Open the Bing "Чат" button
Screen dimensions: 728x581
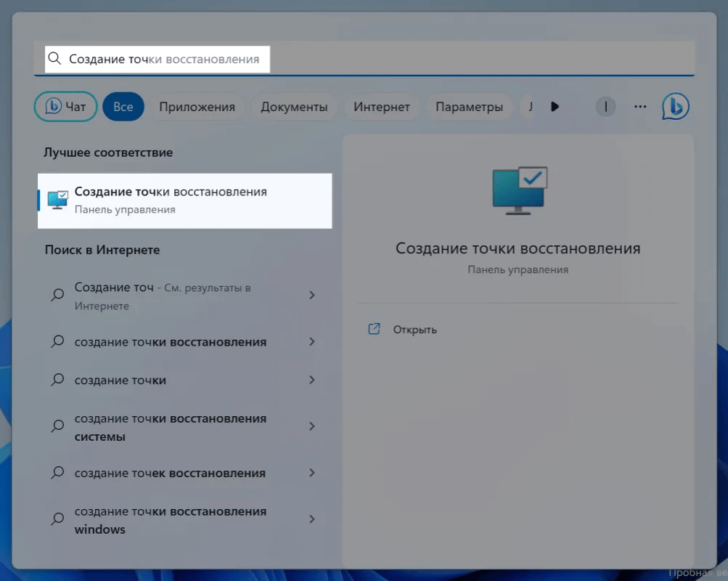click(x=65, y=107)
